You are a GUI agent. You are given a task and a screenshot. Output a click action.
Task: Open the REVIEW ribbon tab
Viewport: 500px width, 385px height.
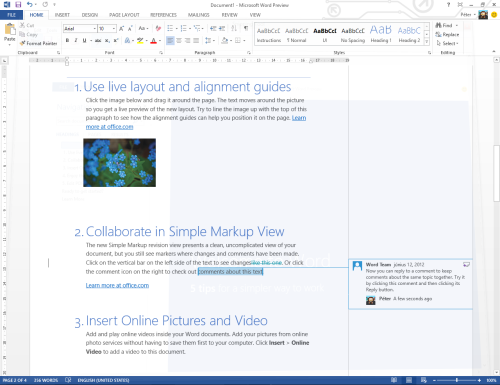click(x=229, y=15)
